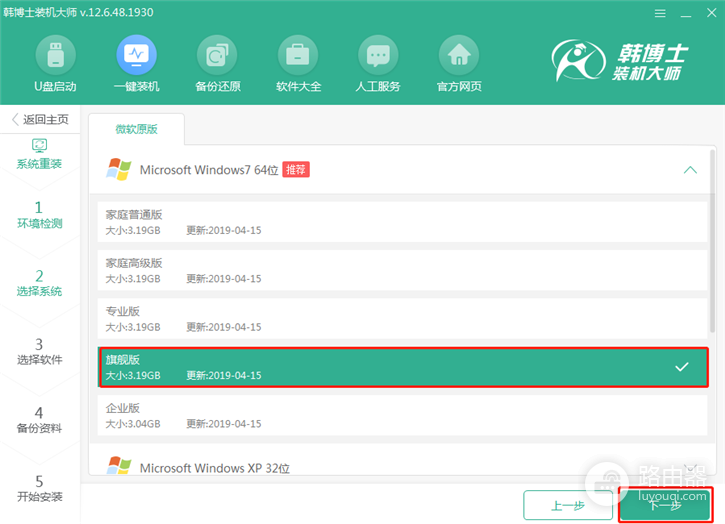Screen dimensions: 725x524
Task: Switch to the 微软原版 tab
Action: coord(136,129)
